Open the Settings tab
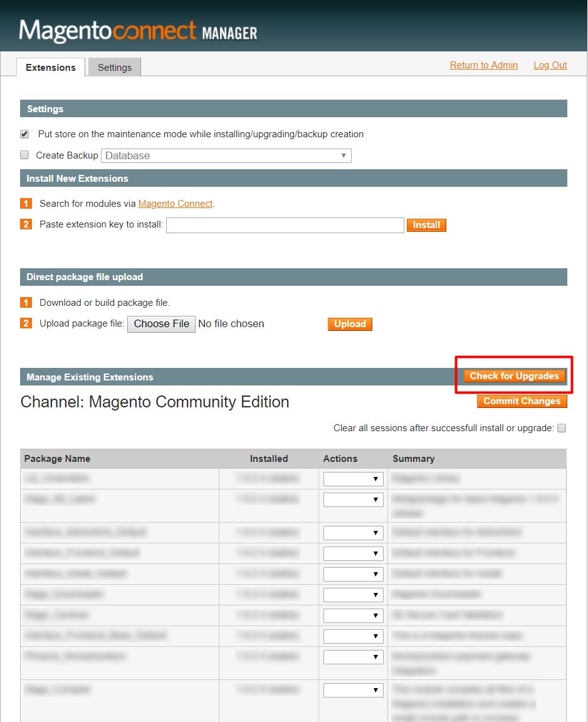This screenshot has height=722, width=588. tap(115, 67)
